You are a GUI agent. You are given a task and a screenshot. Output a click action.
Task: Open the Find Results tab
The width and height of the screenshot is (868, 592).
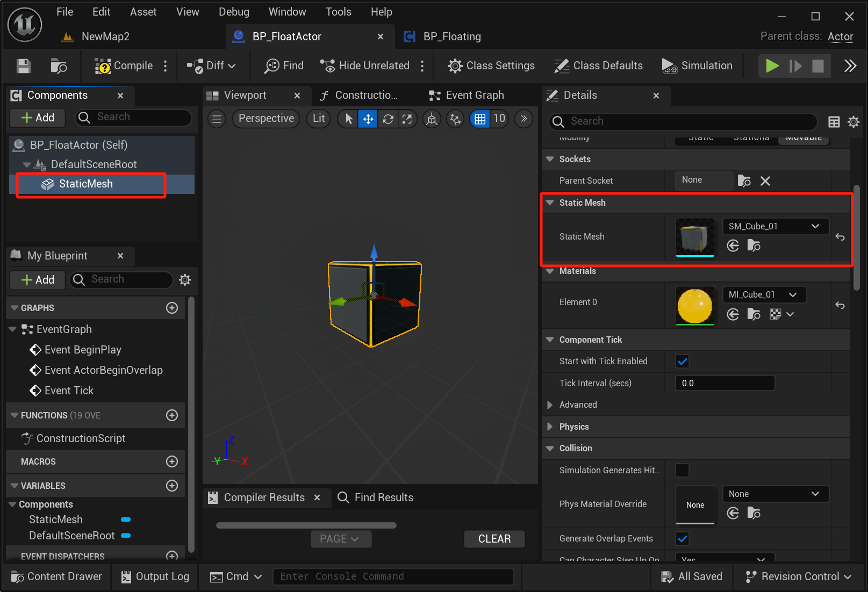tap(375, 498)
